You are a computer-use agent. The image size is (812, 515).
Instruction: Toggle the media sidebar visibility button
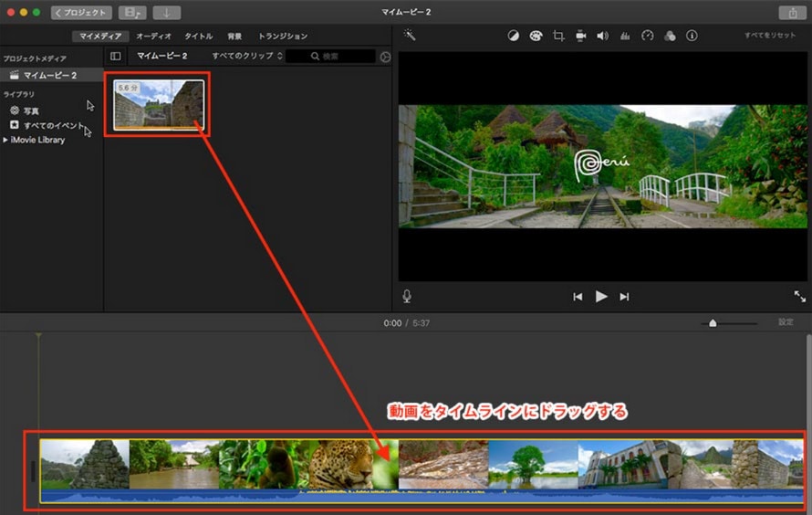(116, 57)
